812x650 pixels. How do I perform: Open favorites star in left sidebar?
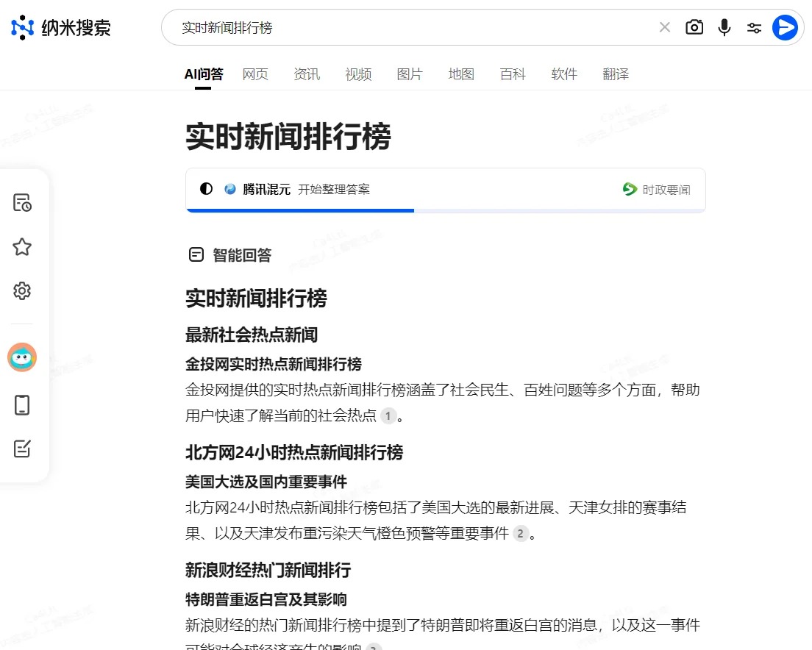(x=21, y=247)
